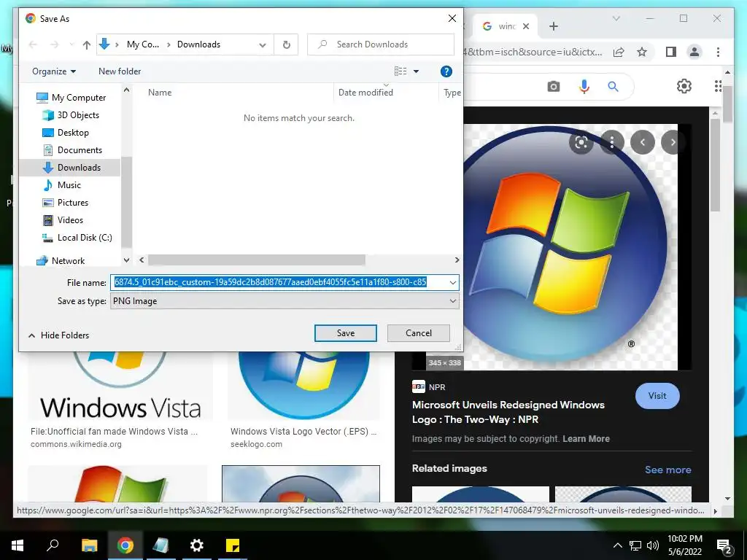Click the Windows Start button

click(x=18, y=545)
